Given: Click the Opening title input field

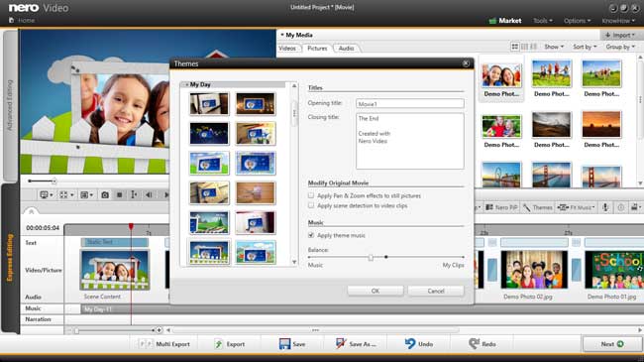Looking at the screenshot, I should point(410,104).
